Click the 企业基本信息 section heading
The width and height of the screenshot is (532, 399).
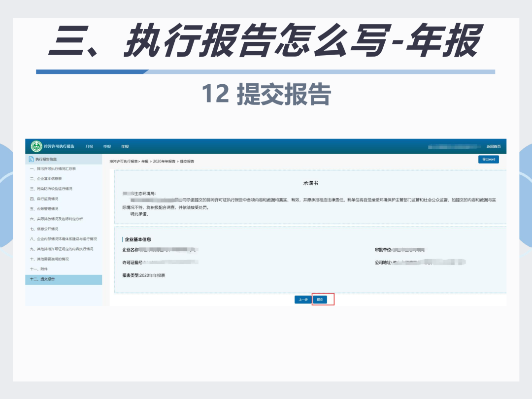tap(138, 239)
